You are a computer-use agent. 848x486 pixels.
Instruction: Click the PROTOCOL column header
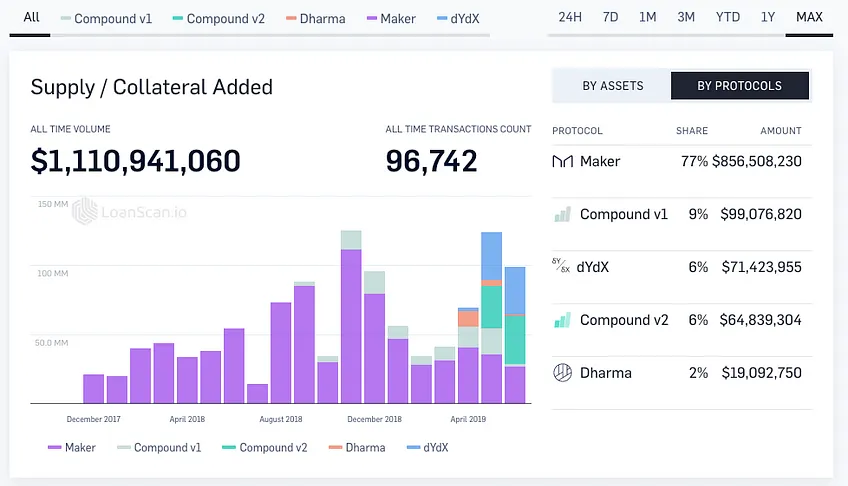coord(577,131)
